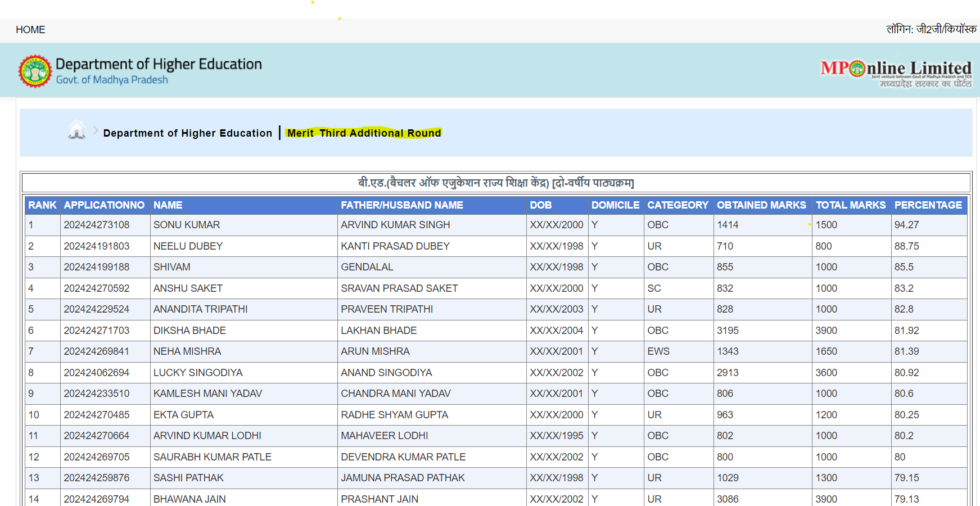Click the name SONU KUMAR
980x506 pixels.
(x=187, y=225)
